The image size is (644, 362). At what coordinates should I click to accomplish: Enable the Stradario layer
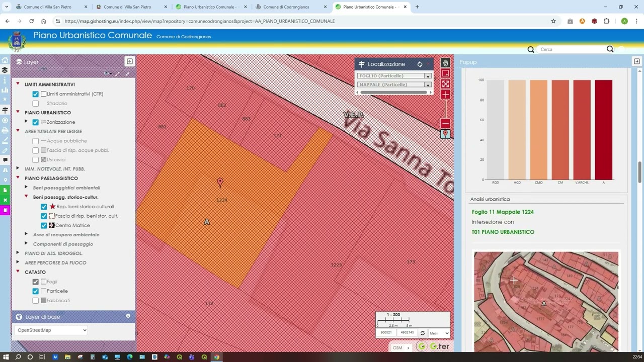tap(35, 103)
